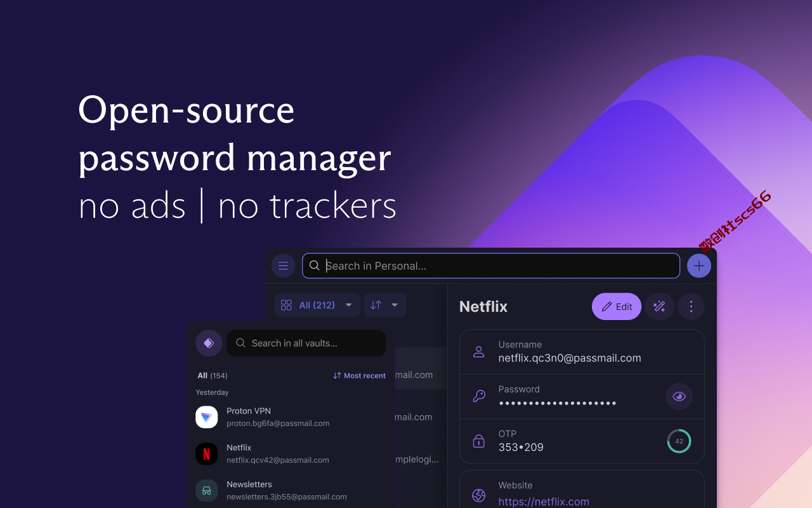Open the password generator wand icon
Image resolution: width=812 pixels, height=508 pixels.
pyautogui.click(x=660, y=307)
